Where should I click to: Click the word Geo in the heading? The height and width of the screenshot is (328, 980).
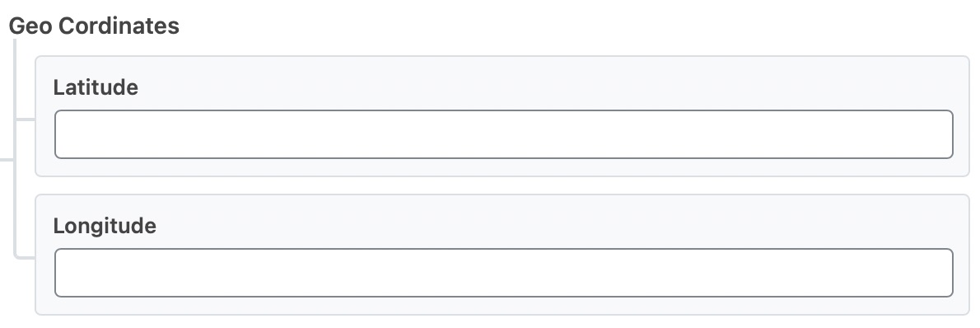click(x=30, y=26)
